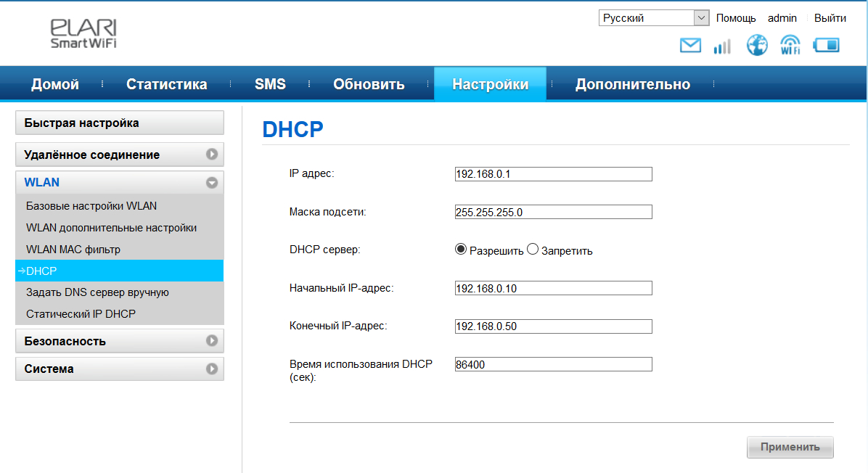This screenshot has height=473, width=868.
Task: Click the ELARI SmartWiFi logo
Action: [83, 33]
